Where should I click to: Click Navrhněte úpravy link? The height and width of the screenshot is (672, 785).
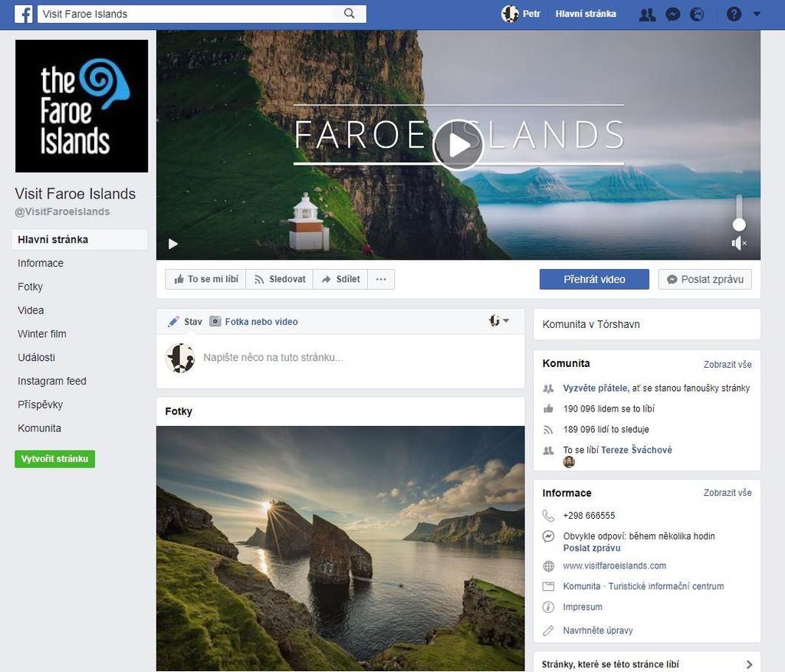598,631
